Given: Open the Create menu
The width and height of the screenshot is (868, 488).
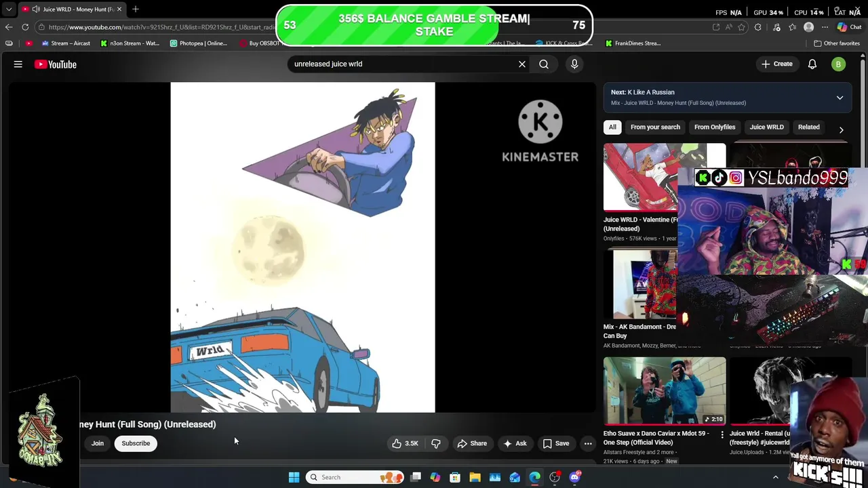Looking at the screenshot, I should (776, 64).
